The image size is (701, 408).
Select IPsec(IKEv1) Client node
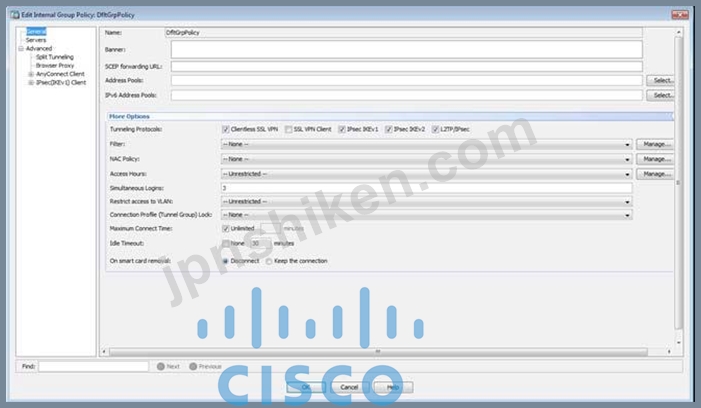61,83
